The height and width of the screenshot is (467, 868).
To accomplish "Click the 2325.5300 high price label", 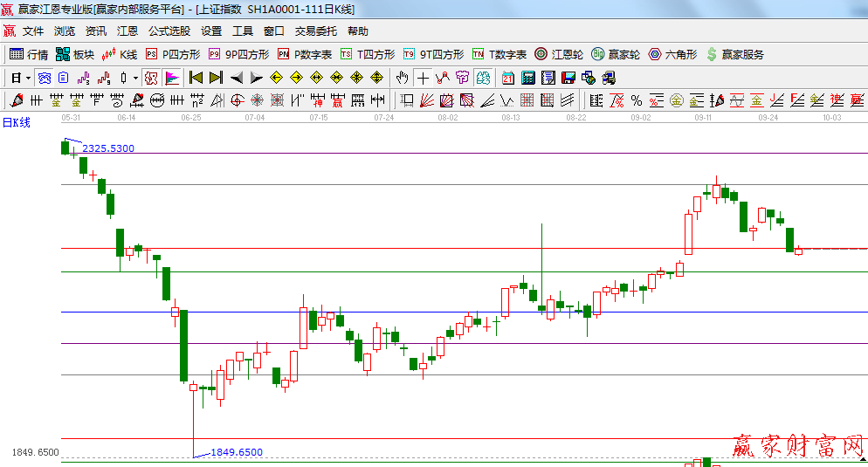I will point(108,148).
